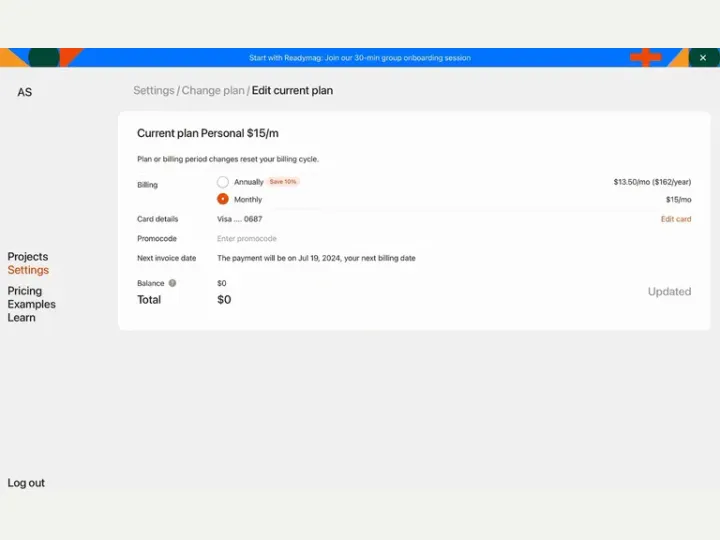Click the Balance info help icon
720x540 pixels.
click(172, 283)
